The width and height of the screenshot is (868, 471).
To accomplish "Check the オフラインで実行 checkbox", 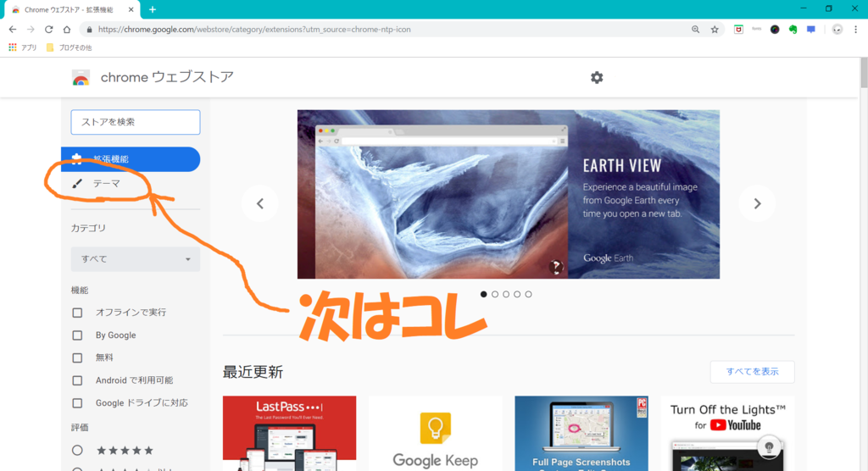I will (x=77, y=313).
